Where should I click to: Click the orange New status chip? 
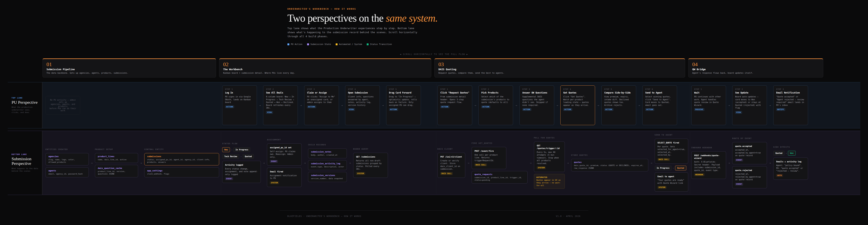(x=226, y=150)
